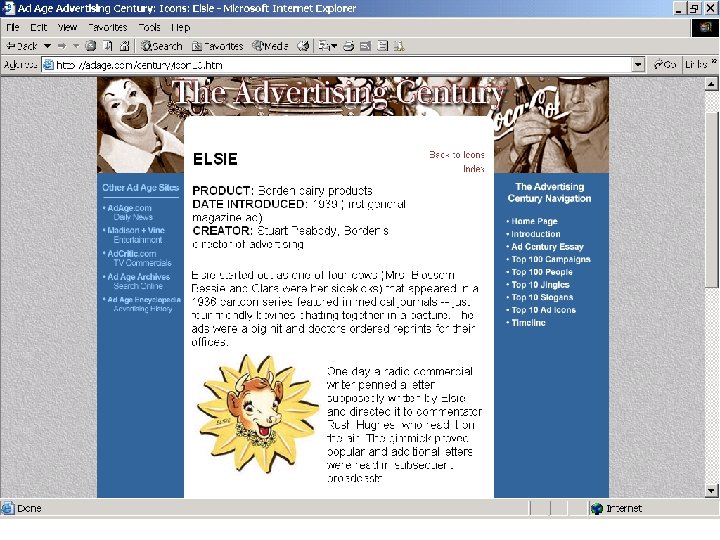The height and width of the screenshot is (540, 720).
Task: Open the Ad Age Archives Search Online link
Action: (x=138, y=281)
